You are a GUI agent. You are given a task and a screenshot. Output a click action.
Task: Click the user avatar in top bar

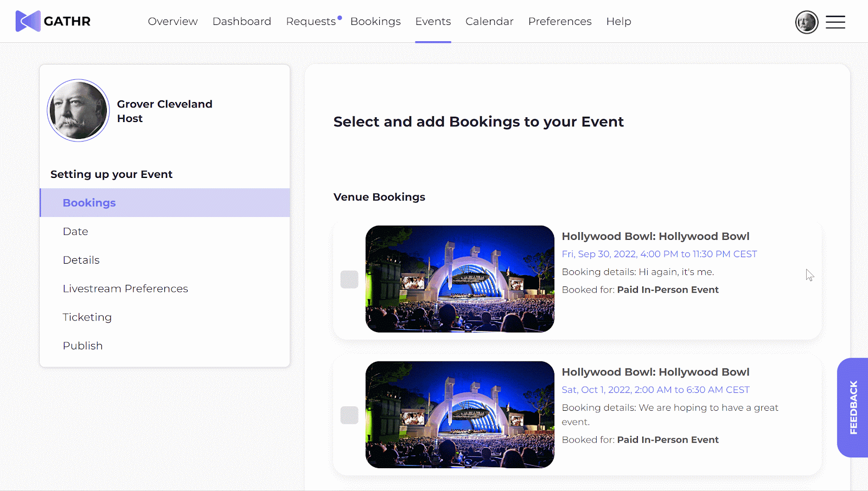[x=807, y=22]
